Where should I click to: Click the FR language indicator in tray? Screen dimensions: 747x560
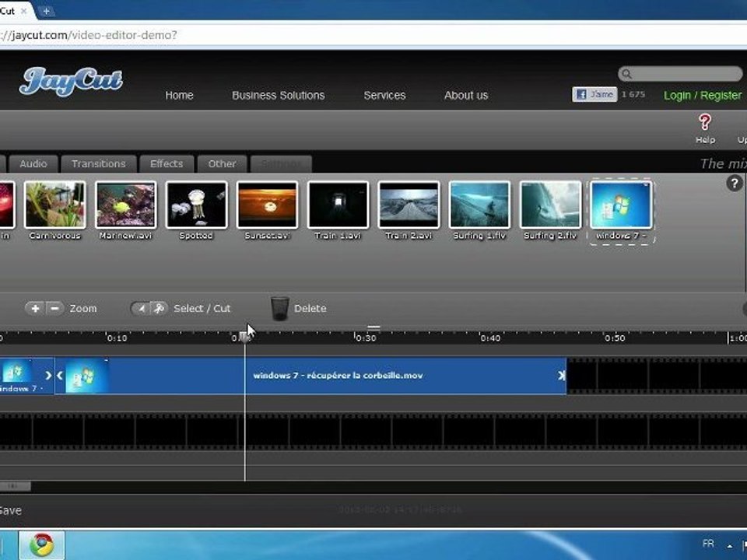click(x=708, y=544)
